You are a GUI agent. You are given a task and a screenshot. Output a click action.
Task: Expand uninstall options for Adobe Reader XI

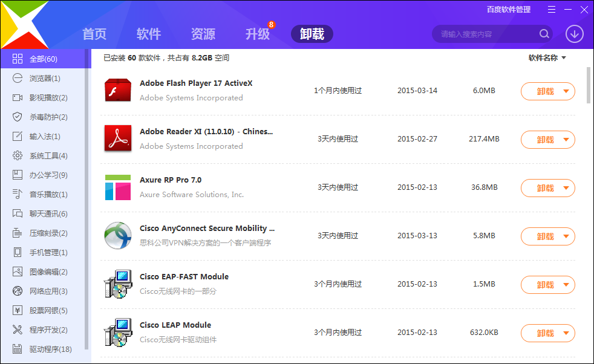566,139
